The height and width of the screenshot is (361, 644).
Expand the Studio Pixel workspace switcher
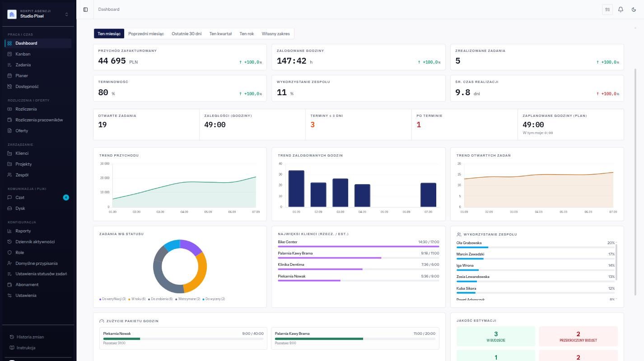[38, 14]
